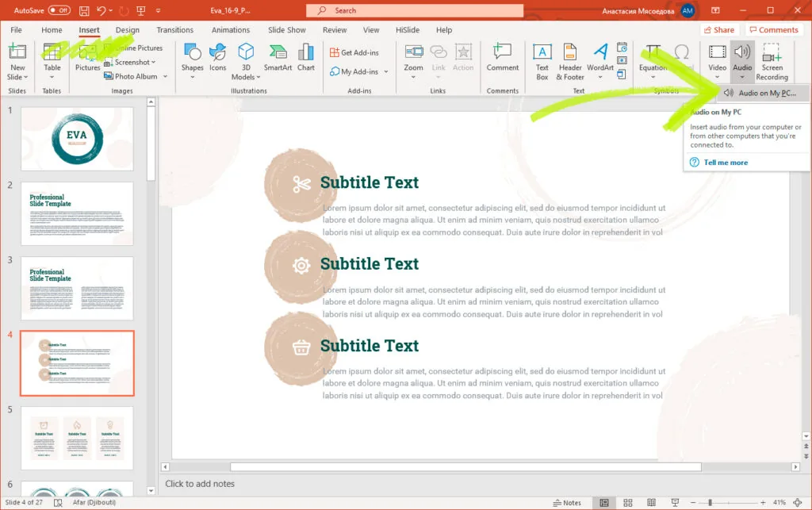Switch to the Design tab

(x=128, y=30)
